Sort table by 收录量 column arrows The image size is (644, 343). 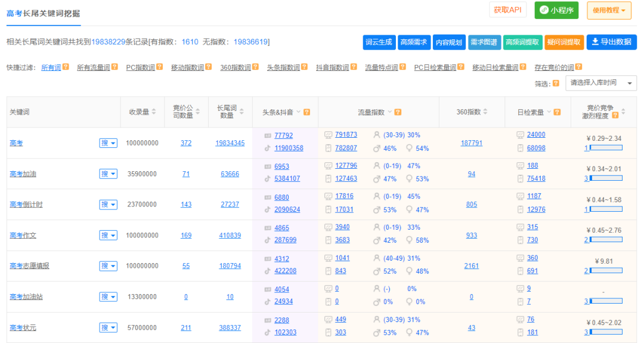[x=154, y=112]
